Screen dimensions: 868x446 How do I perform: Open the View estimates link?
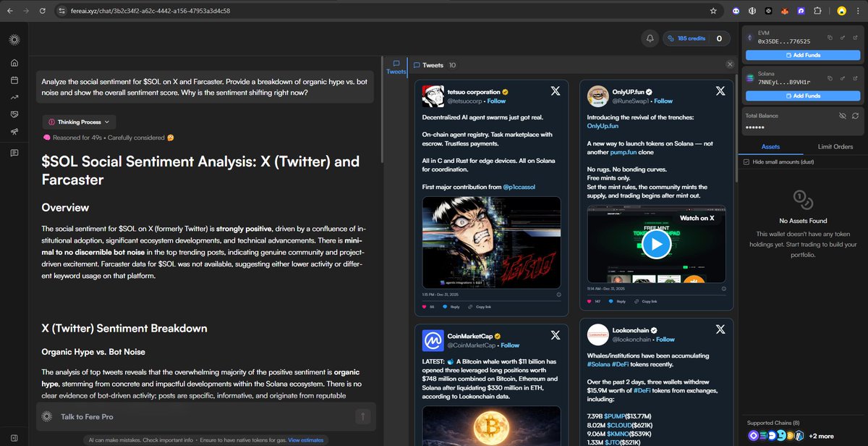tap(306, 440)
